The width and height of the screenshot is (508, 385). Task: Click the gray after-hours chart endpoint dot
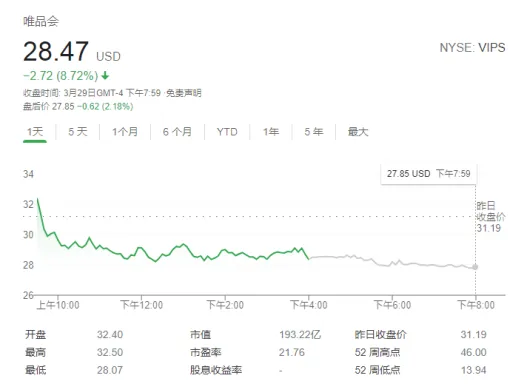pyautogui.click(x=475, y=267)
